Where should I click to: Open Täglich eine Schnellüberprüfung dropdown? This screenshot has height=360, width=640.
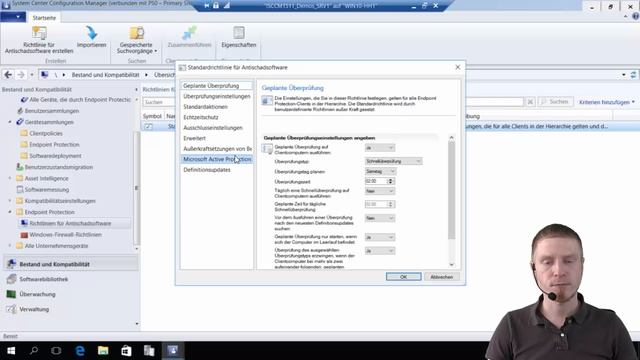point(380,191)
